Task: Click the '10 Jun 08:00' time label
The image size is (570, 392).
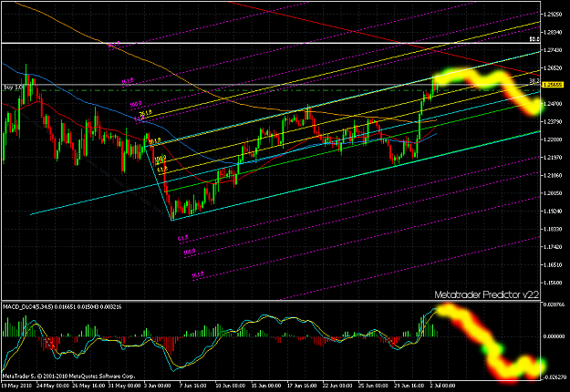Action: click(231, 386)
